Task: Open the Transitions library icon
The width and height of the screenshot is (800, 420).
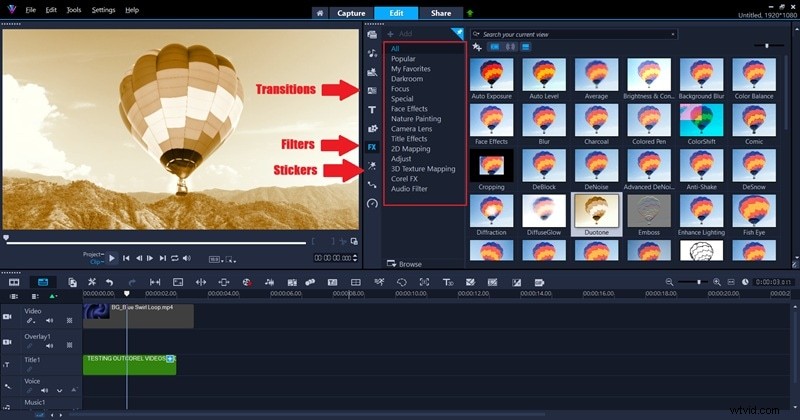Action: (372, 91)
